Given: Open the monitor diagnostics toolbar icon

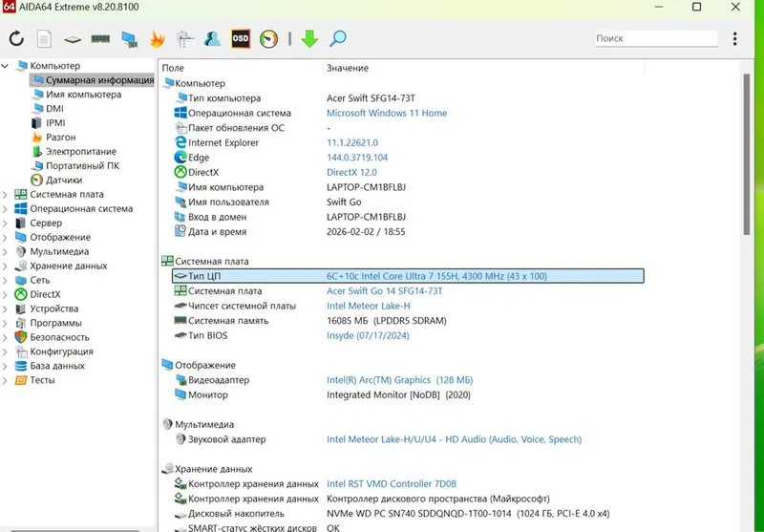Looking at the screenshot, I should [129, 39].
